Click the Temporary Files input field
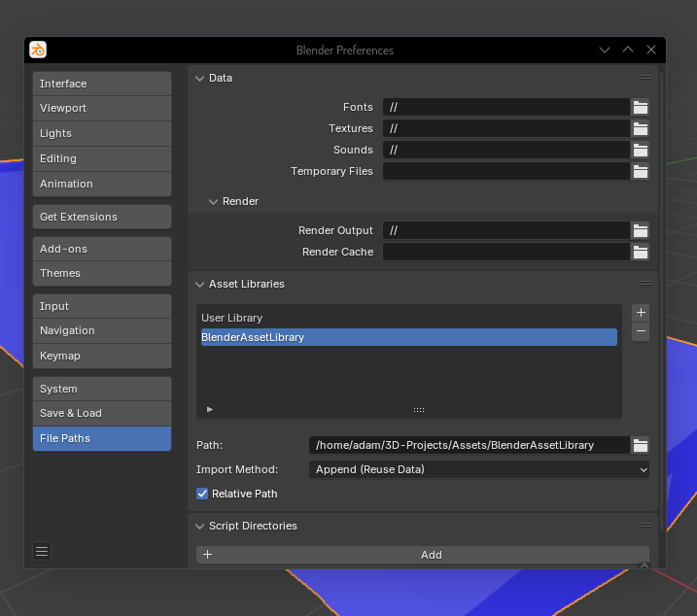Screen dimensions: 697x616 click(x=506, y=171)
